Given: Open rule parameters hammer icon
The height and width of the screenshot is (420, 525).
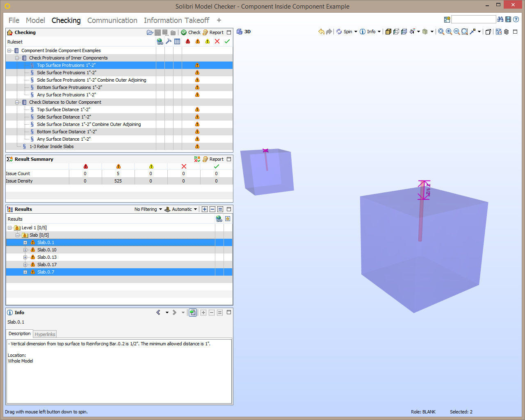Looking at the screenshot, I should click(x=169, y=41).
